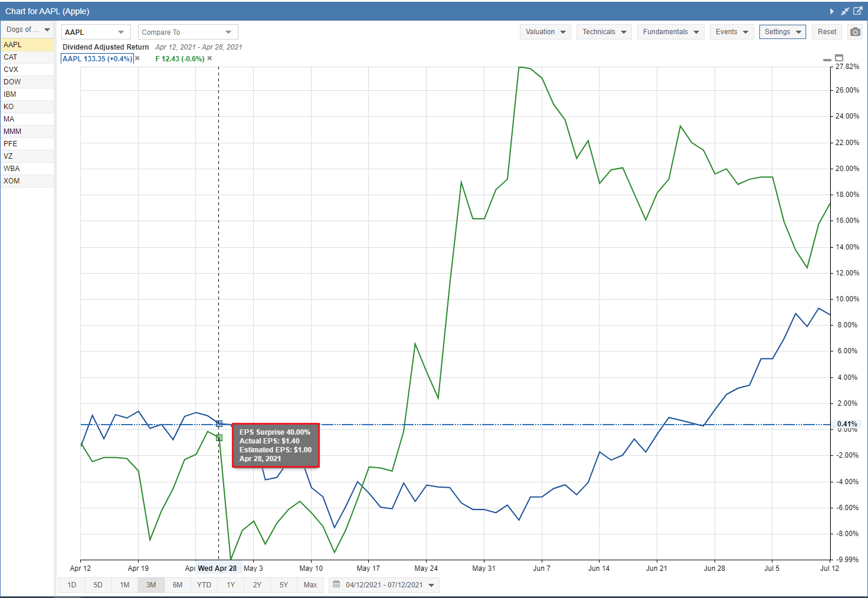Click the right-pointing triangle icon in title bar
Image resolution: width=868 pixels, height=598 pixels.
832,11
